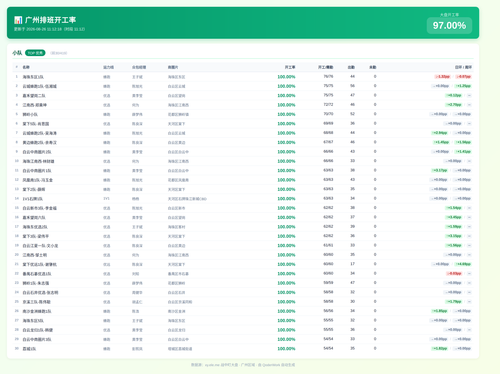Click the 100.00% value in row 15
The width and height of the screenshot is (500, 374).
pyautogui.click(x=286, y=208)
